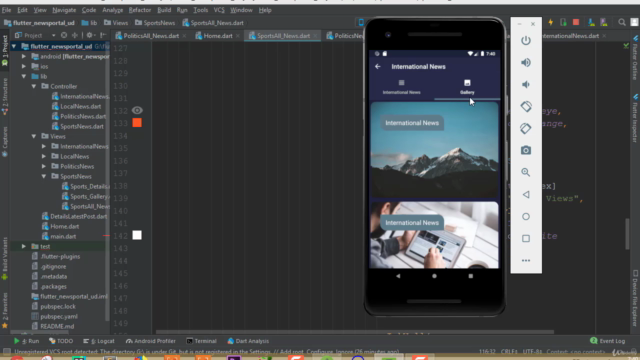
Task: Expand the test folder in the project tree
Action: click(24, 247)
